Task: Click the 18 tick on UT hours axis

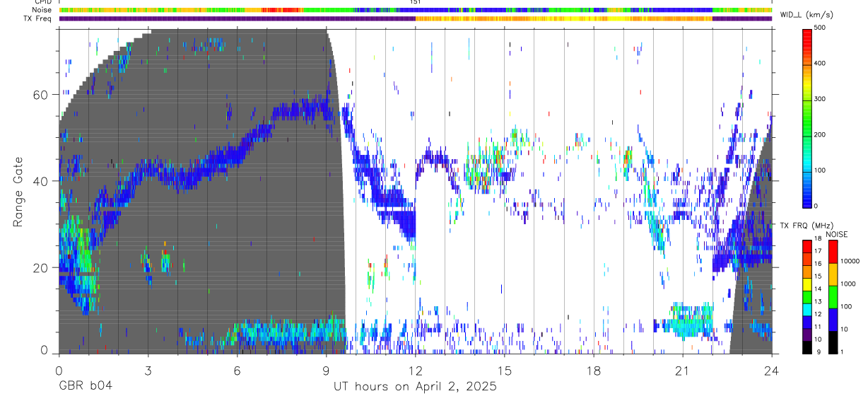Action: [x=594, y=370]
